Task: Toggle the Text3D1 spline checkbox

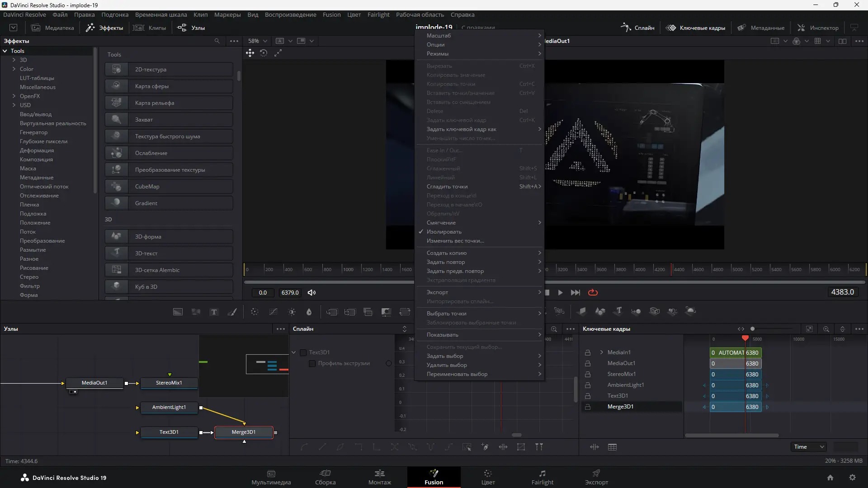Action: click(303, 352)
